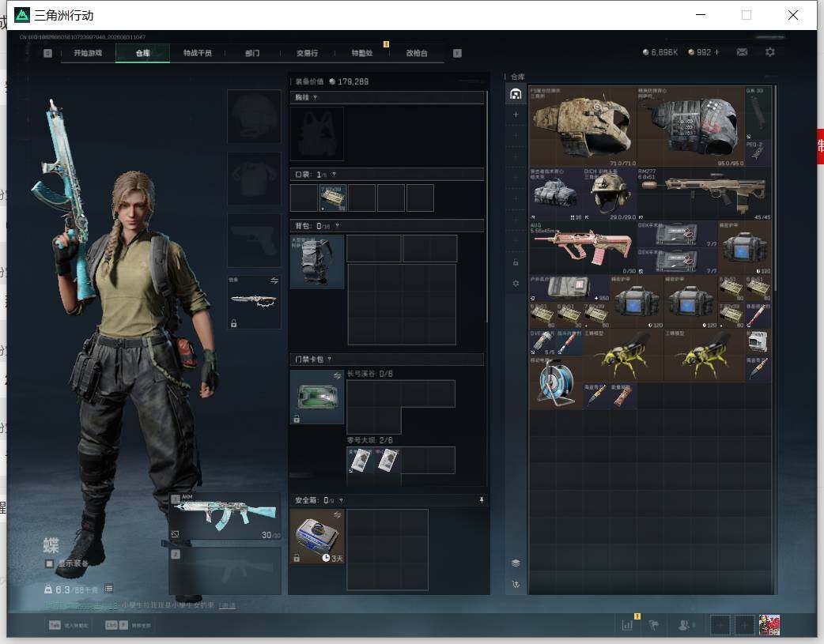Click the icon below the stack icon
This screenshot has width=824, height=644.
(516, 584)
